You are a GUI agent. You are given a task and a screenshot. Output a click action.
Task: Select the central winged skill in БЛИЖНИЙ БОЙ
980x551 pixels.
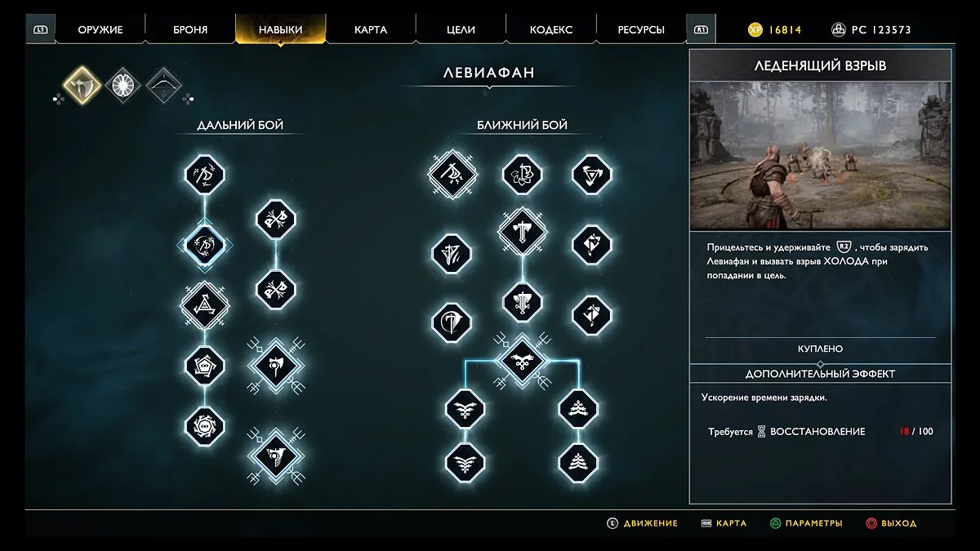(523, 358)
